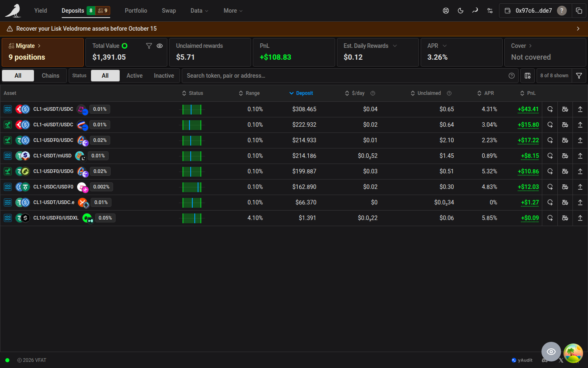Click the floating eye visibility button
Viewport: 588px width, 368px height.
click(551, 352)
